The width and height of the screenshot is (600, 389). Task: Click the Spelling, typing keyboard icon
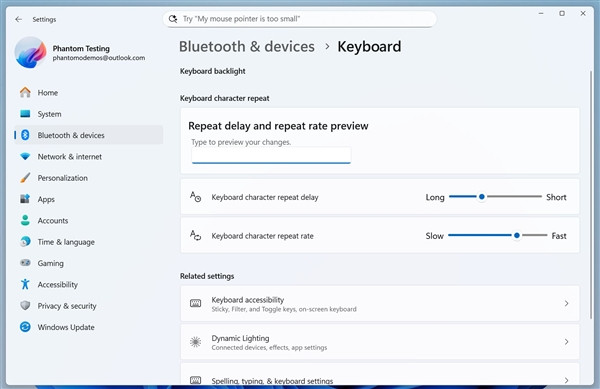coord(196,380)
